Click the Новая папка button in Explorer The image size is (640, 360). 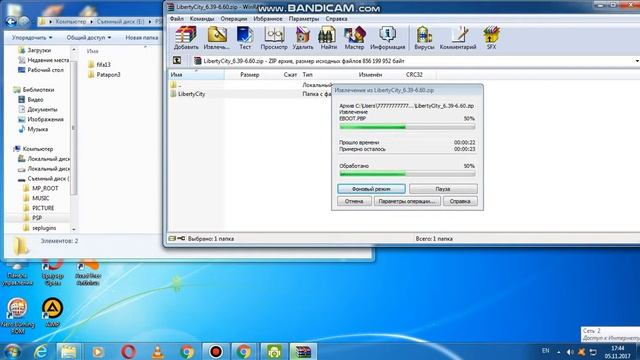(x=142, y=38)
